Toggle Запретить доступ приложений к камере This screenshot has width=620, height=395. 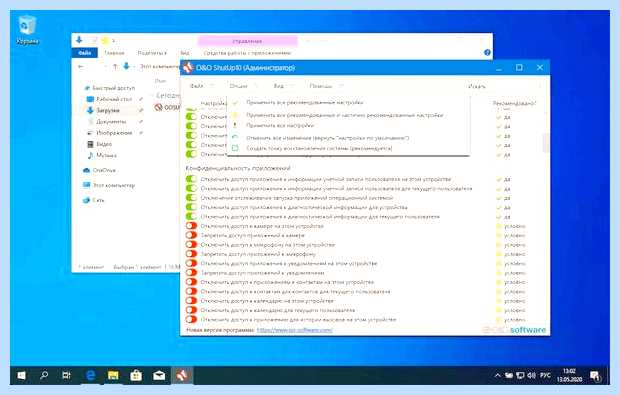191,235
